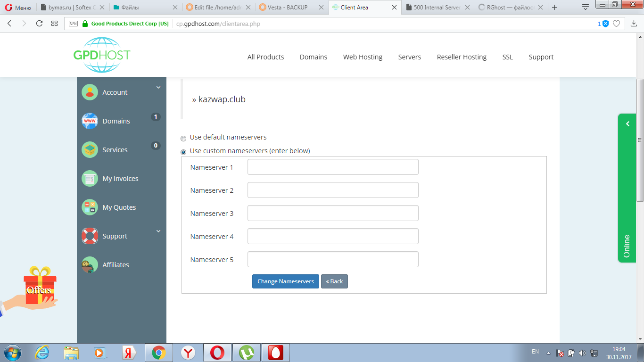Image resolution: width=644 pixels, height=362 pixels.
Task: Click the My Quotes calculator icon
Action: 90,207
